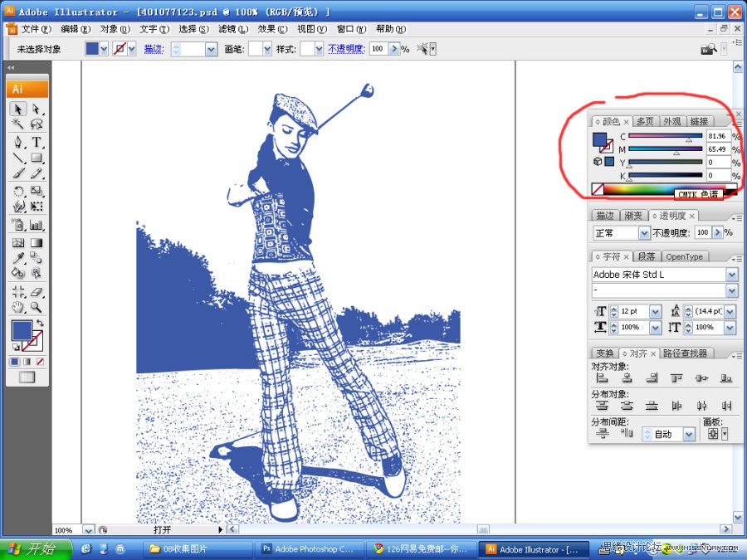Select the Gradient tool

pos(31,241)
